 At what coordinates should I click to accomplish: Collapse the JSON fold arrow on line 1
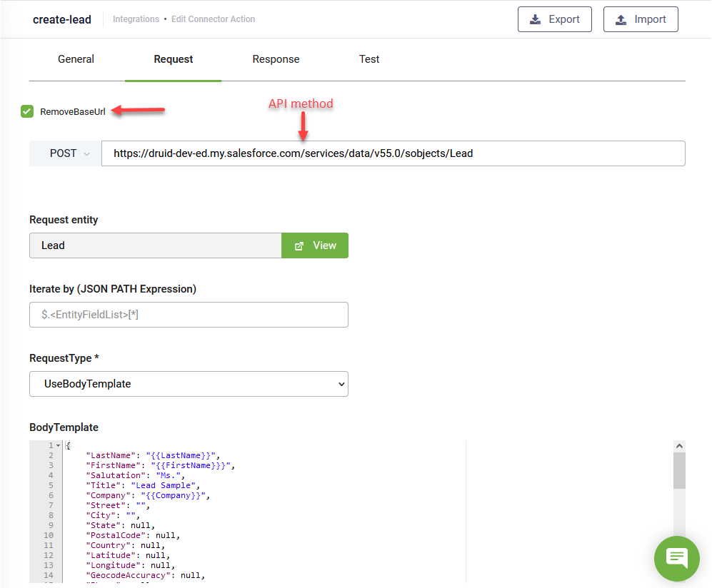(x=59, y=445)
